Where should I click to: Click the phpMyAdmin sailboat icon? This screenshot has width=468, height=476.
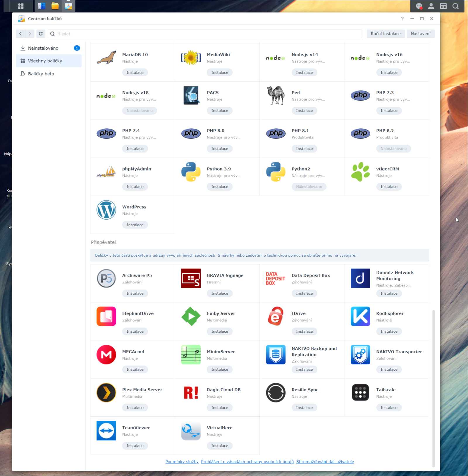[106, 172]
